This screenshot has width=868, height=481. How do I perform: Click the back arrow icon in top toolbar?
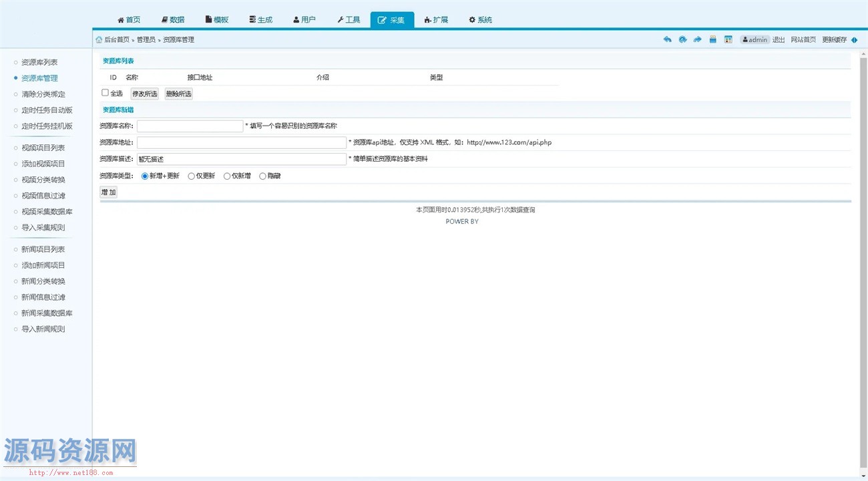tap(667, 39)
